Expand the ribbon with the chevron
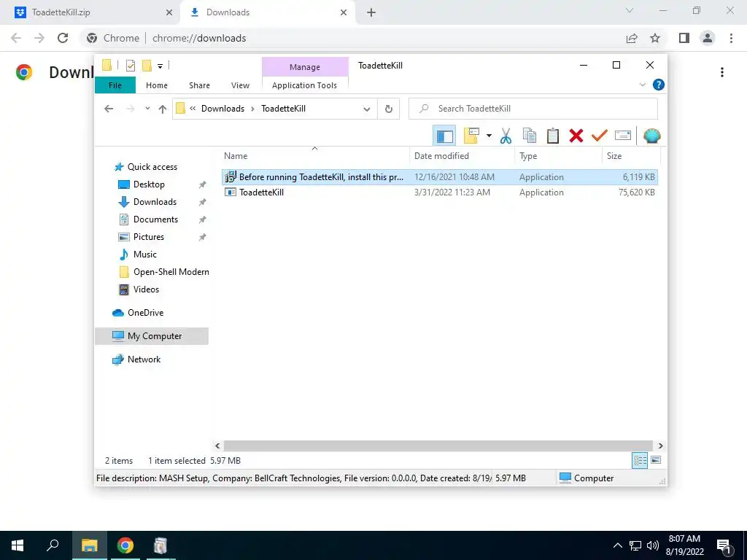The width and height of the screenshot is (747, 560). pyautogui.click(x=642, y=85)
